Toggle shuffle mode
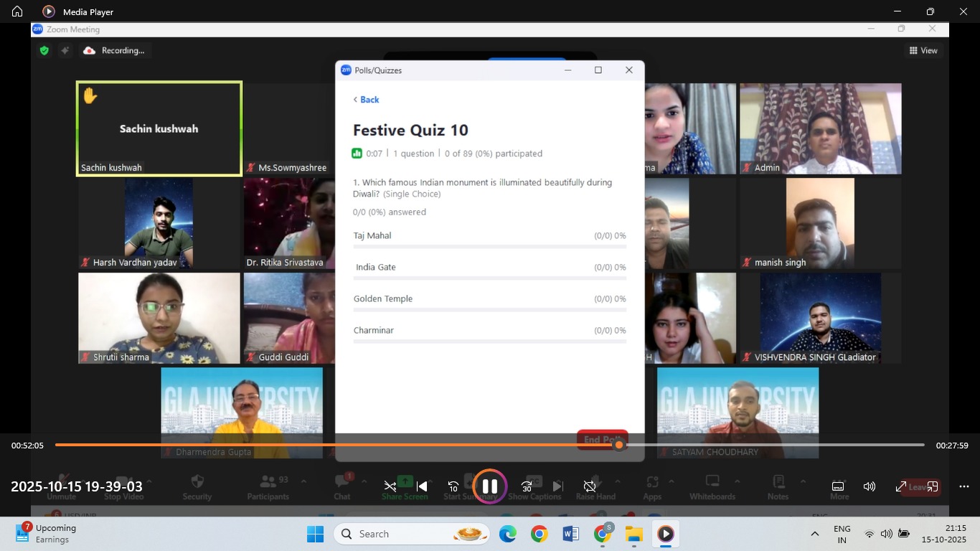The image size is (980, 551). [390, 486]
